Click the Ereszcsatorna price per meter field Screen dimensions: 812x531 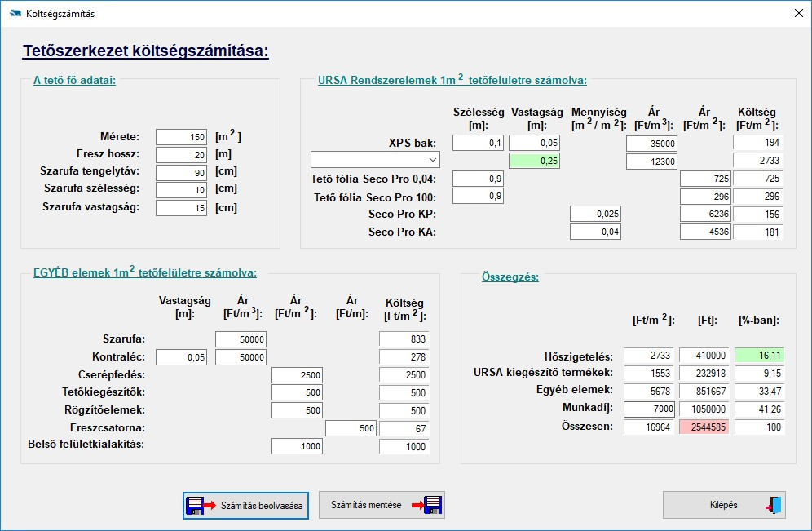(x=351, y=428)
